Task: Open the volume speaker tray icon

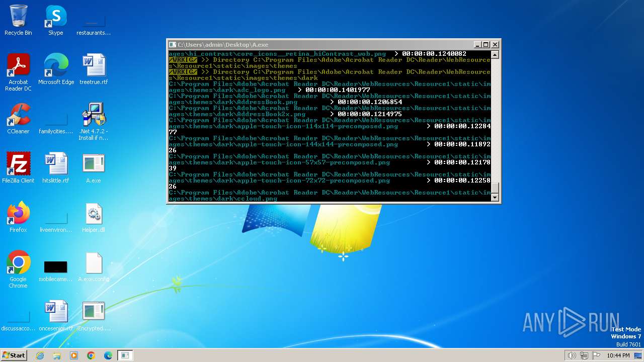Action: pyautogui.click(x=572, y=355)
